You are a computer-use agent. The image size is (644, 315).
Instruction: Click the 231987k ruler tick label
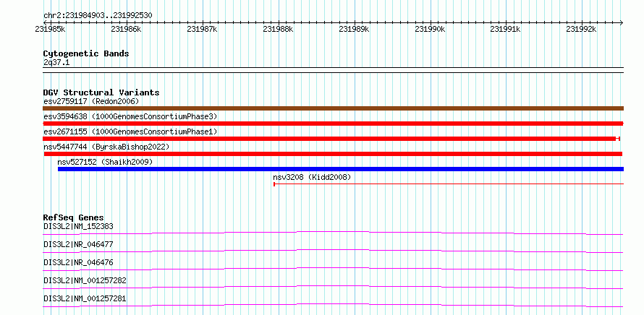click(202, 29)
